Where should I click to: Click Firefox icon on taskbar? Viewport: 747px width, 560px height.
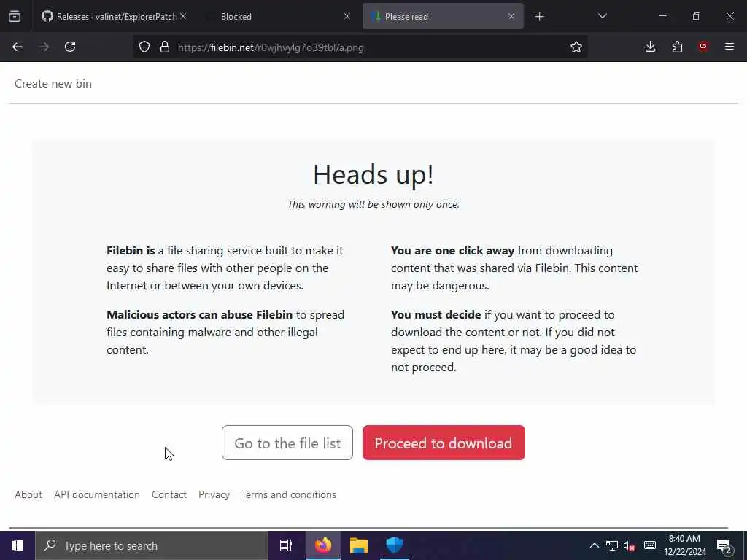click(x=323, y=545)
